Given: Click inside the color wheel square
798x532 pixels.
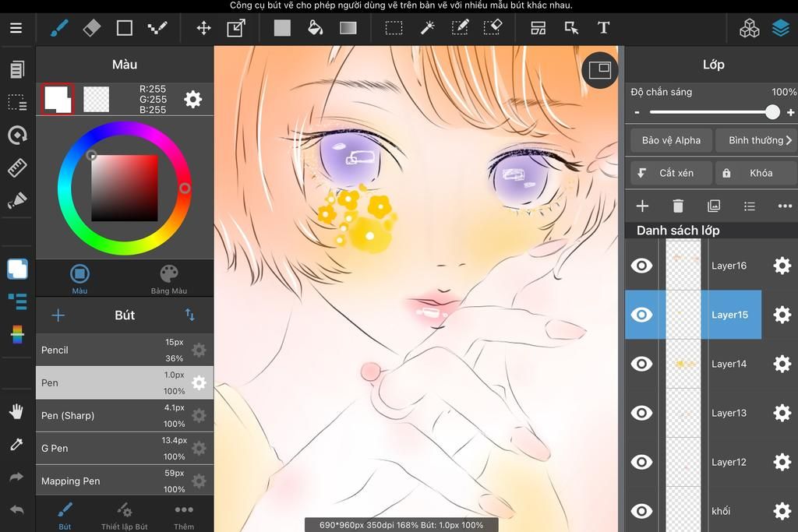Looking at the screenshot, I should click(x=125, y=188).
